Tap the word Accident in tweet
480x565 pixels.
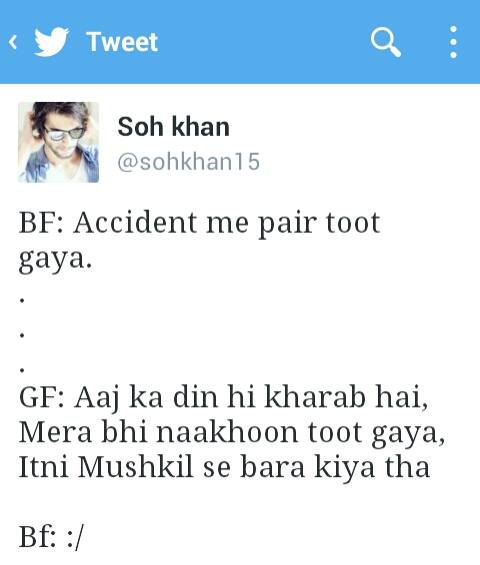tap(135, 223)
